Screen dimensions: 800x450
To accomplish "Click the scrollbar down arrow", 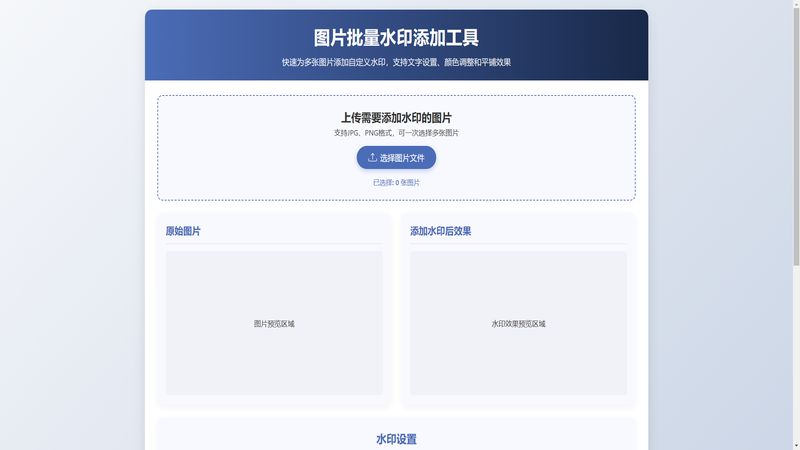I will (795, 445).
